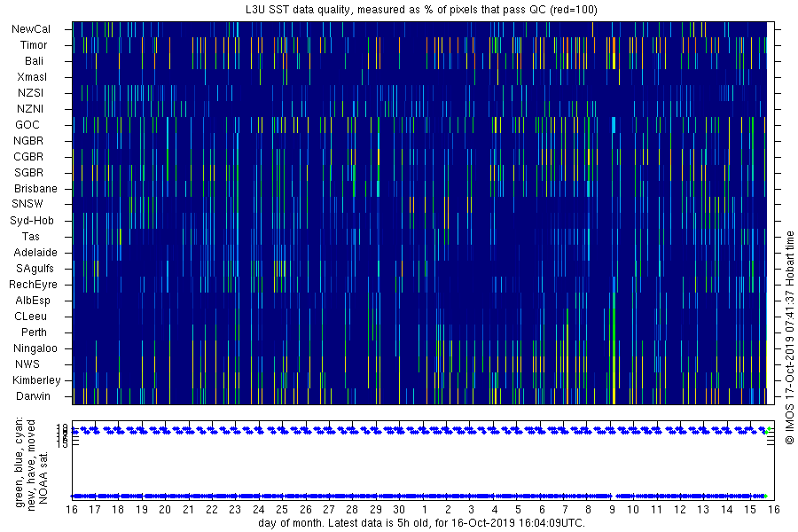Click x-axis day label 4
798x532 pixels.
[495, 510]
